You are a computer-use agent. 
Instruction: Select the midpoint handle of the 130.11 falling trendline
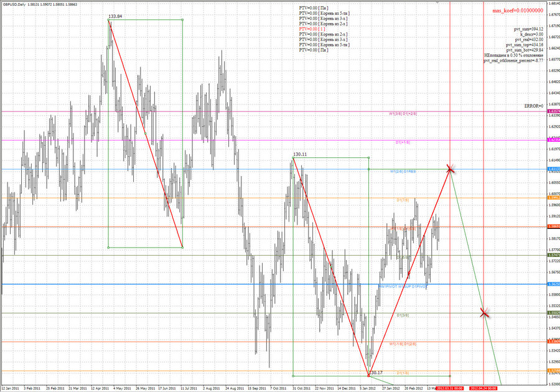pyautogui.click(x=331, y=267)
